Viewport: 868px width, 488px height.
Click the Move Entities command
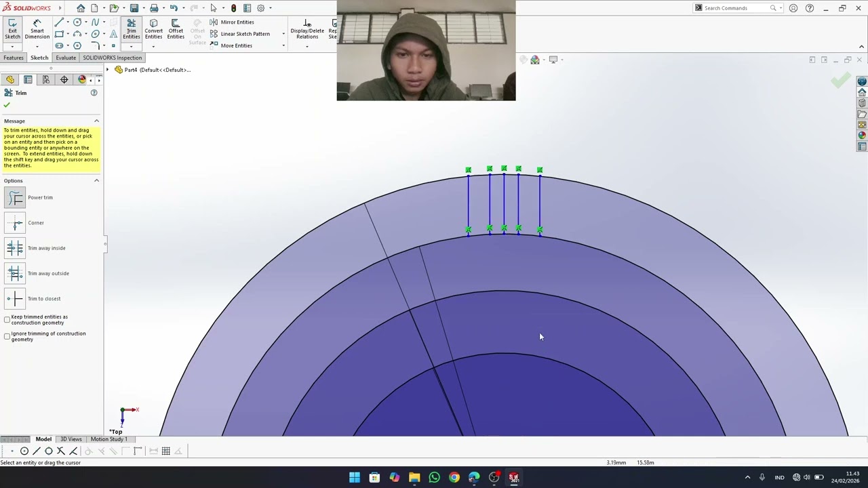[231, 45]
